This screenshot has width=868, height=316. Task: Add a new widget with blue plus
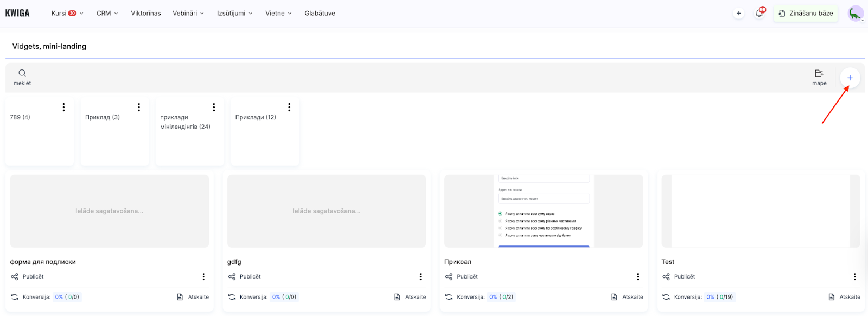[850, 78]
